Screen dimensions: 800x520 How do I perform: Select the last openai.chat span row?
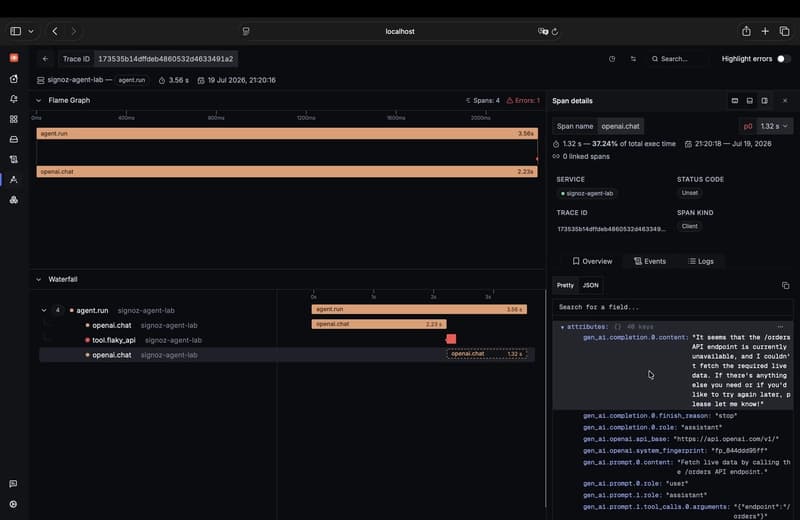[287, 355]
